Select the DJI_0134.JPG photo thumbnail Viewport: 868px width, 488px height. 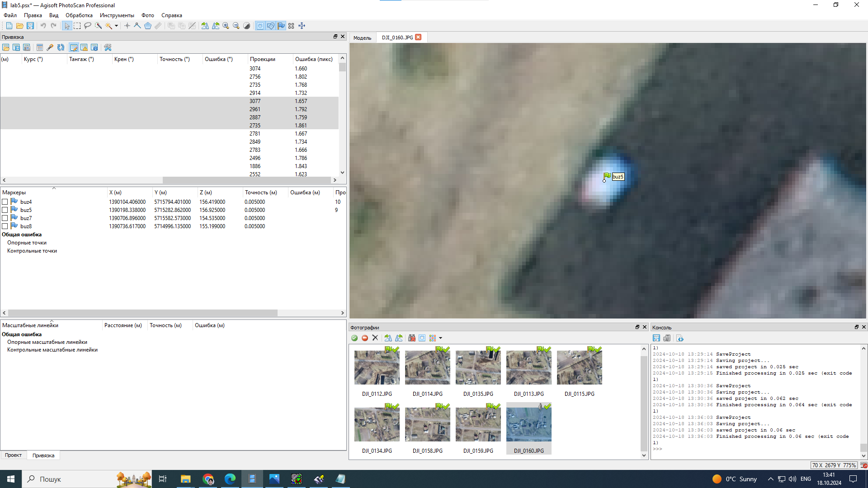(x=377, y=425)
